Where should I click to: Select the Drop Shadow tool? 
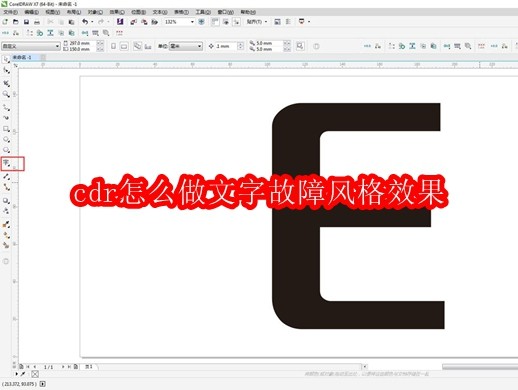6,201
